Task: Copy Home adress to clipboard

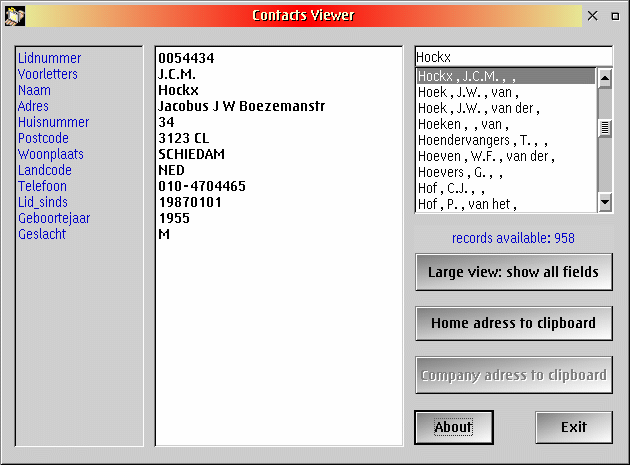Action: 513,323
